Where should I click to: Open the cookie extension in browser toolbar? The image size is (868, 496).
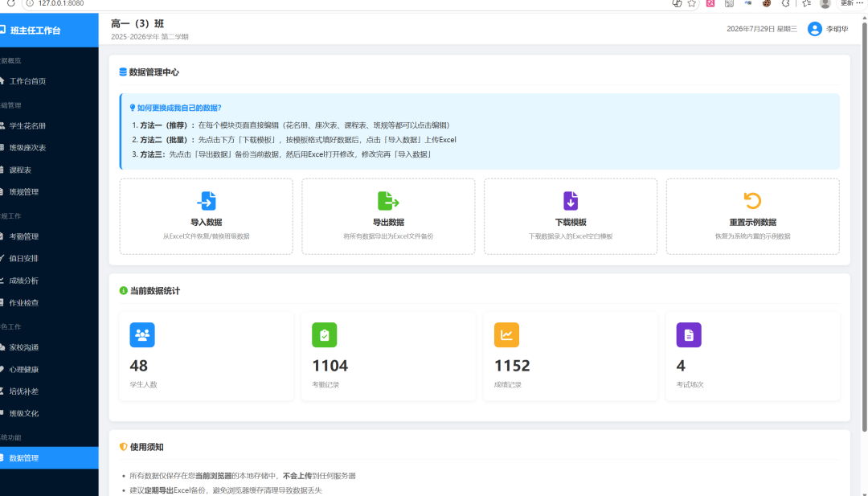coord(767,3)
